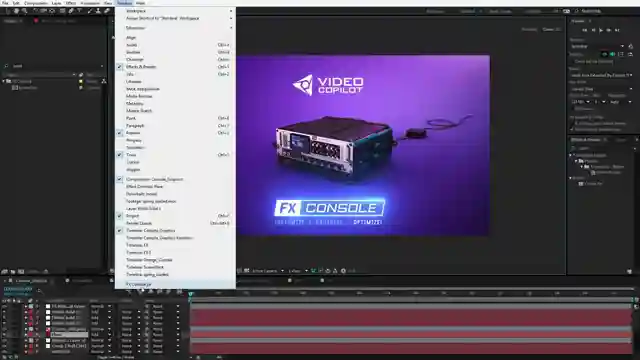
Task: Click the new composition icon in Project panel
Action: click(x=21, y=271)
